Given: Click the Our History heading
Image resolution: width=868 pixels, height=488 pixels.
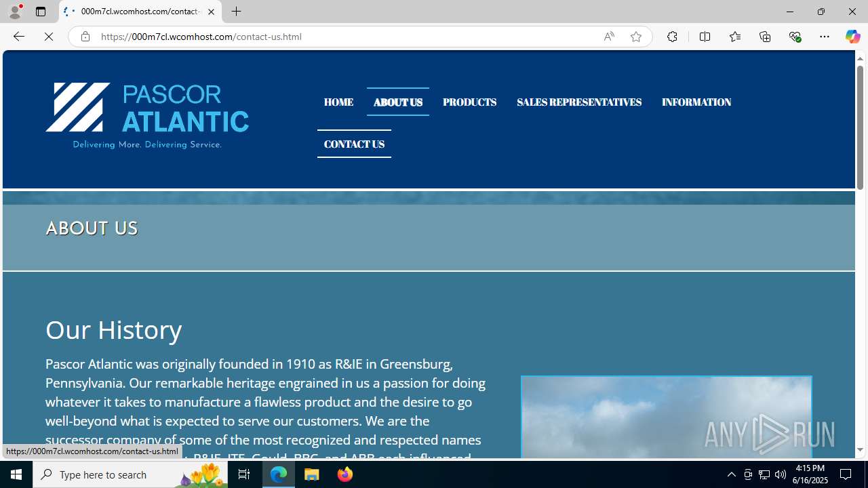Looking at the screenshot, I should pyautogui.click(x=114, y=329).
